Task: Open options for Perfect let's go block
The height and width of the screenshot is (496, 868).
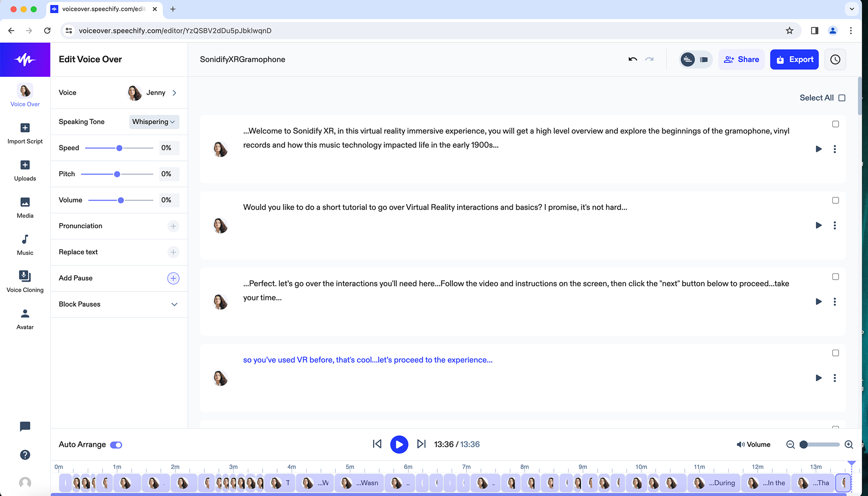Action: 835,302
